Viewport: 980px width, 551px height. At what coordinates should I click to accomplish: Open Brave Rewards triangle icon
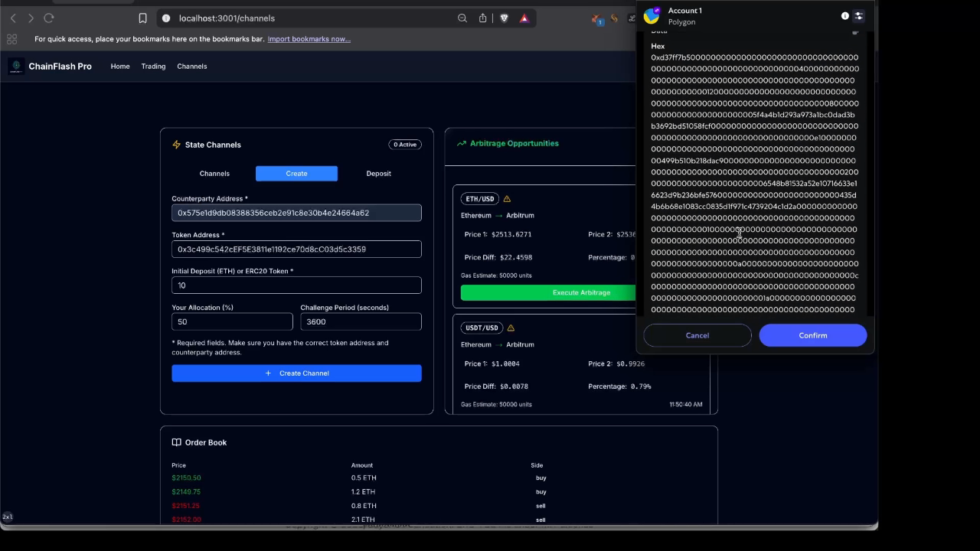524,18
